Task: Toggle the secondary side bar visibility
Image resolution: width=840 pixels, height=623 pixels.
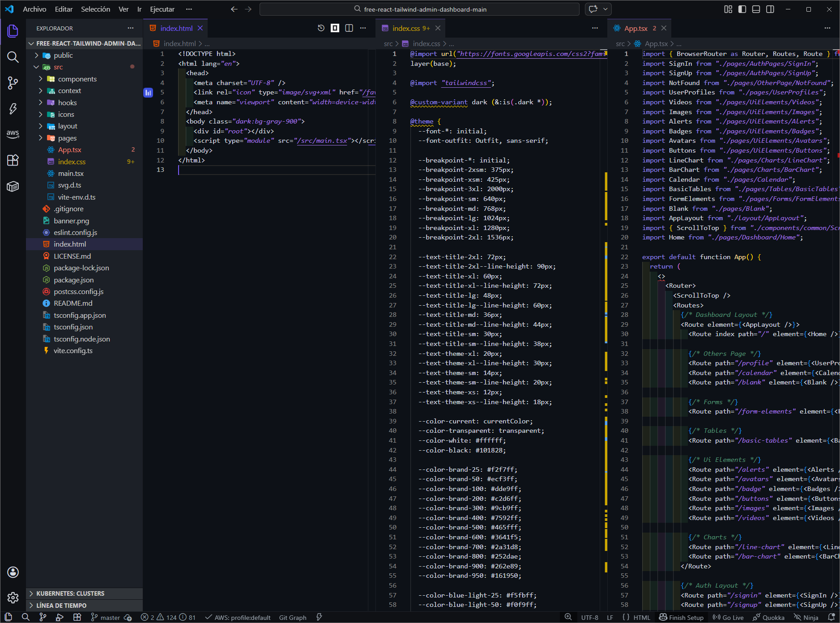Action: pyautogui.click(x=770, y=9)
